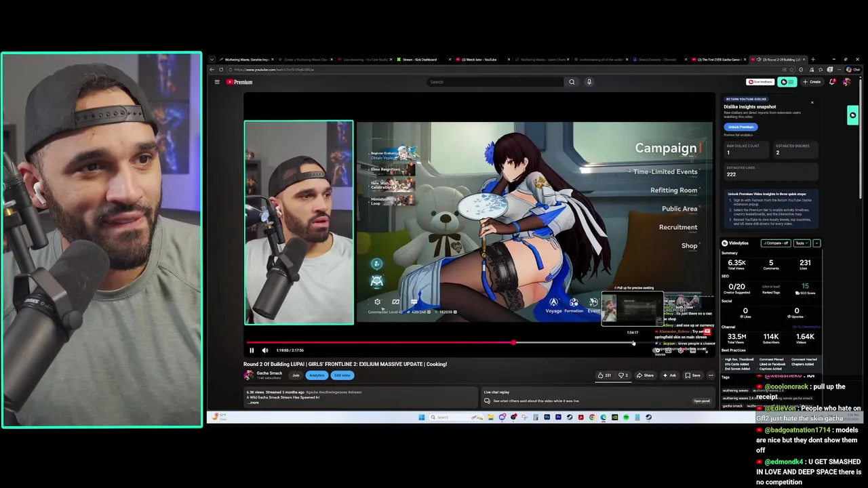The image size is (868, 488).
Task: Open Spotify from the taskbar
Action: [x=626, y=418]
